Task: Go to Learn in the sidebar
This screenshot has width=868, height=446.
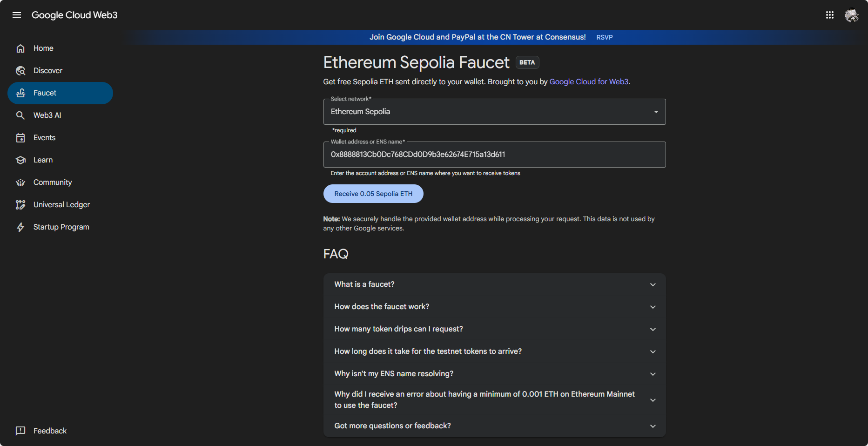Action: click(43, 160)
